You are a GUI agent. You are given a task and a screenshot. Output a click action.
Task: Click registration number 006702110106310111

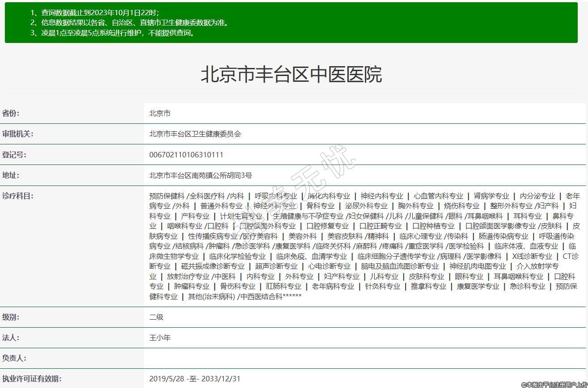[186, 155]
